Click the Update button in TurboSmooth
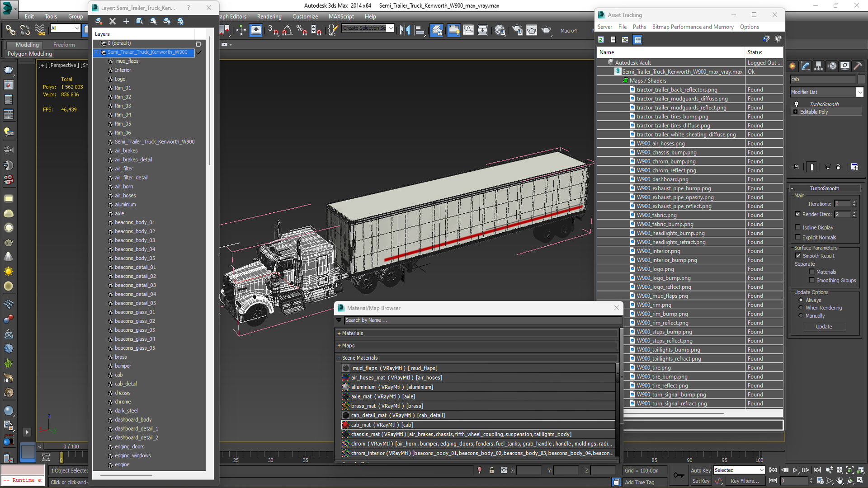The image size is (868, 488). 824,326
